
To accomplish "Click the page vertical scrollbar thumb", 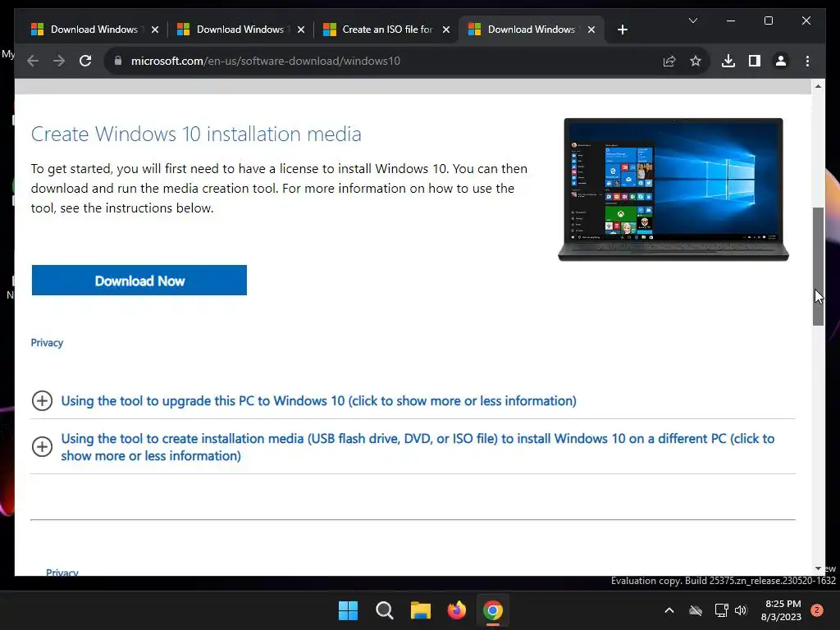I will tap(818, 267).
